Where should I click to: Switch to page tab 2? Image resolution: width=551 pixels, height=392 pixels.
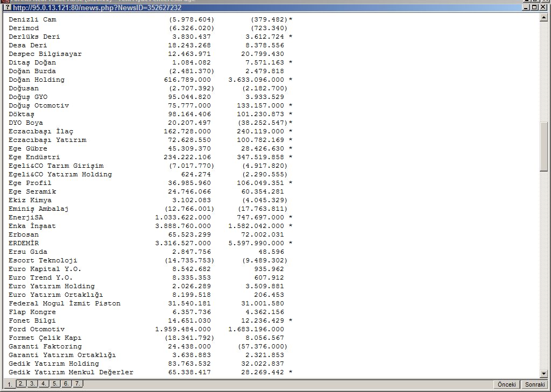(21, 383)
